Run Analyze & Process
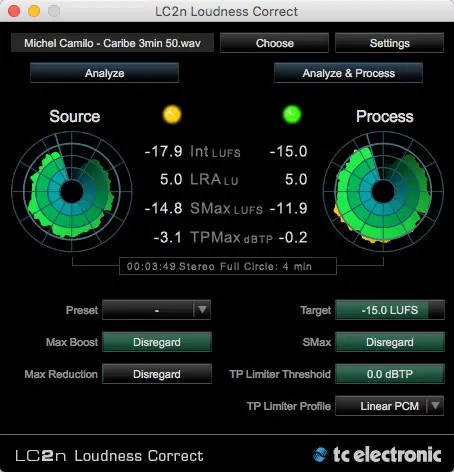454x472 pixels. click(348, 73)
